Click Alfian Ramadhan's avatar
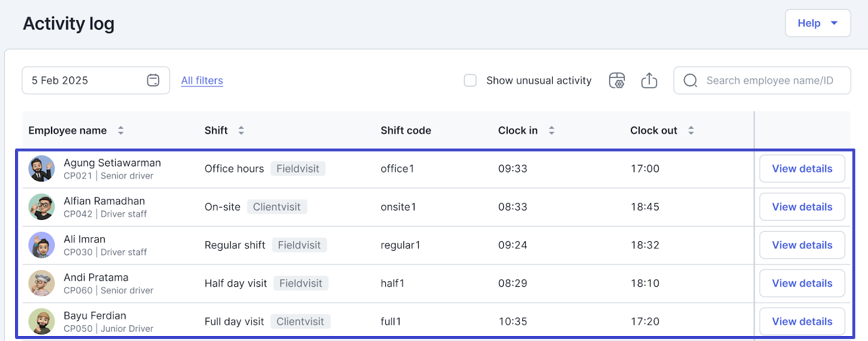Viewport: 868px width, 341px height. coord(42,207)
